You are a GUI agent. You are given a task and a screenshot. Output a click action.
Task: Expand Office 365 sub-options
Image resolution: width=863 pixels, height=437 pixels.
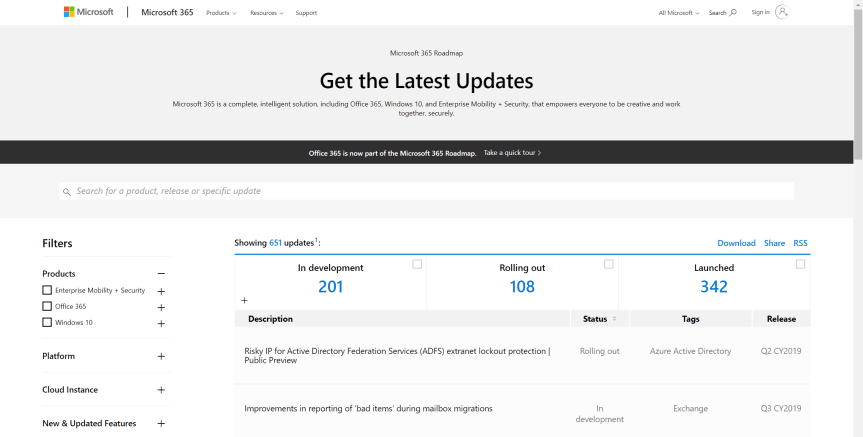161,308
